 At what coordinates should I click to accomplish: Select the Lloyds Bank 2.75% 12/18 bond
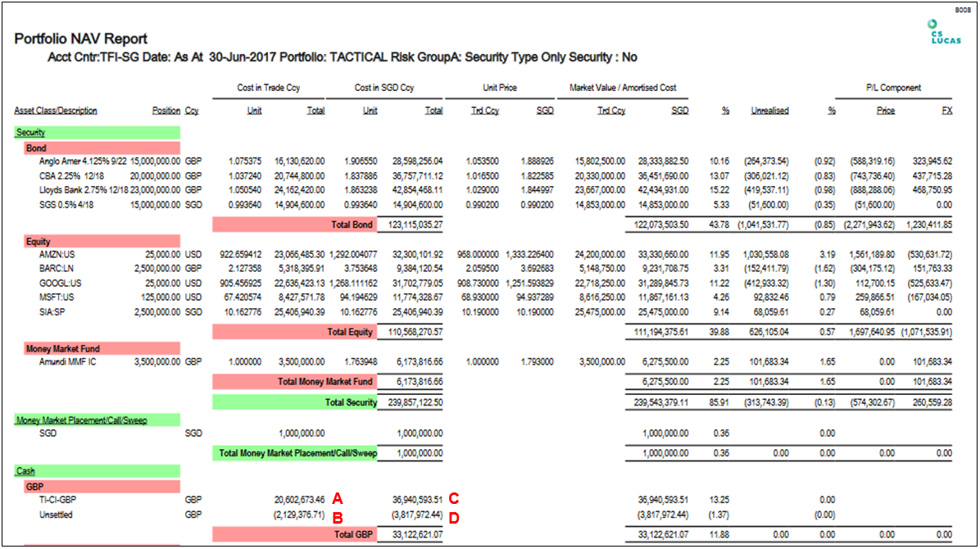[x=77, y=188]
